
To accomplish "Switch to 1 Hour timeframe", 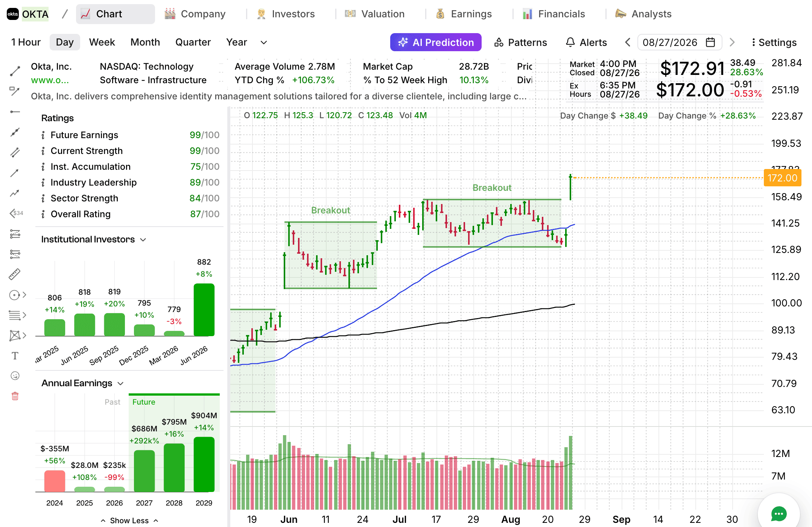I will (x=26, y=42).
